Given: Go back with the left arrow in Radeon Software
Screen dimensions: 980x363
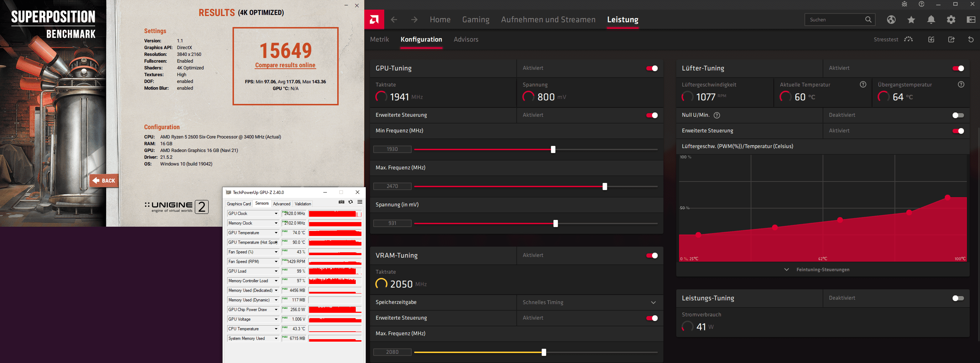Looking at the screenshot, I should click(x=394, y=19).
